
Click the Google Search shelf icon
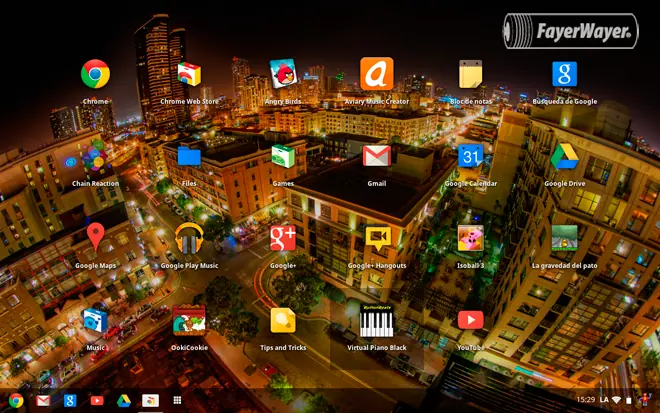point(70,400)
